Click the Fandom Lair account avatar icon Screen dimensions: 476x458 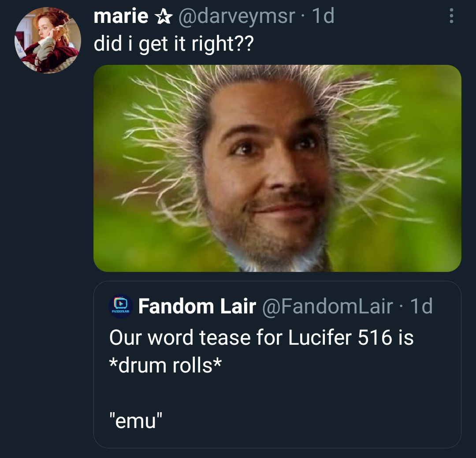coord(120,306)
